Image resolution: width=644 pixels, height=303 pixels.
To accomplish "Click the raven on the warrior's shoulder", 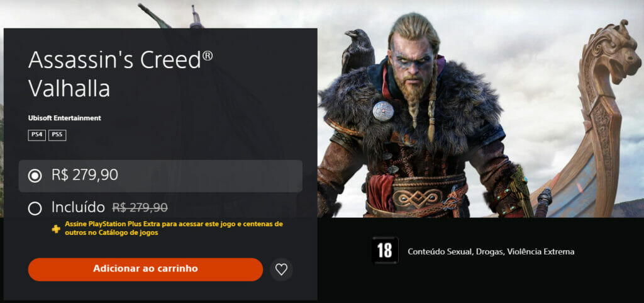I will (358, 50).
